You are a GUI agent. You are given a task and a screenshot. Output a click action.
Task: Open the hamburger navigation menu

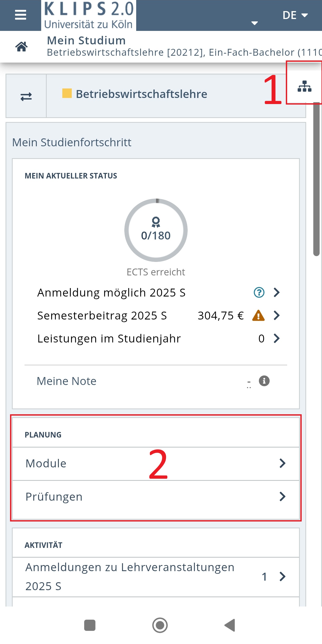(x=21, y=15)
